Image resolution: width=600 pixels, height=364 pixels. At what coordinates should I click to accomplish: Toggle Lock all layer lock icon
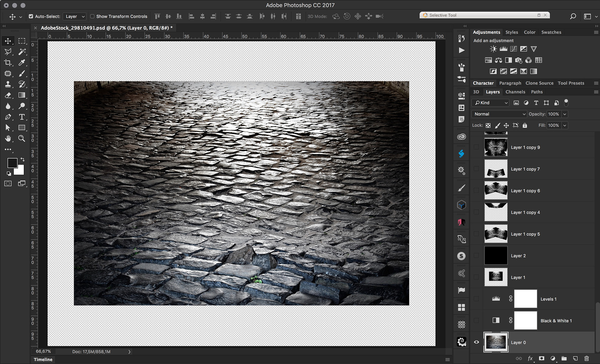click(525, 125)
